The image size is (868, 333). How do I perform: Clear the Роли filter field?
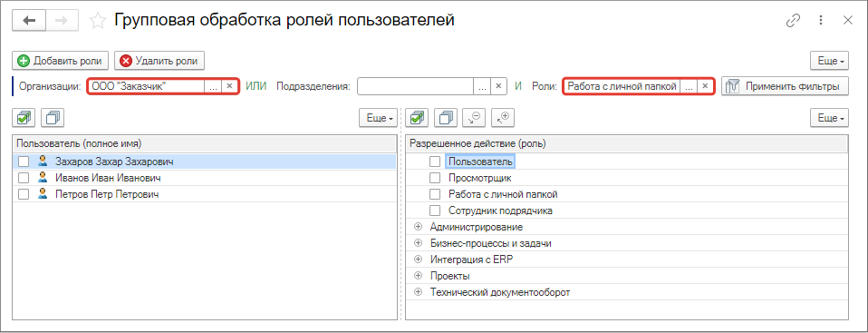point(705,86)
